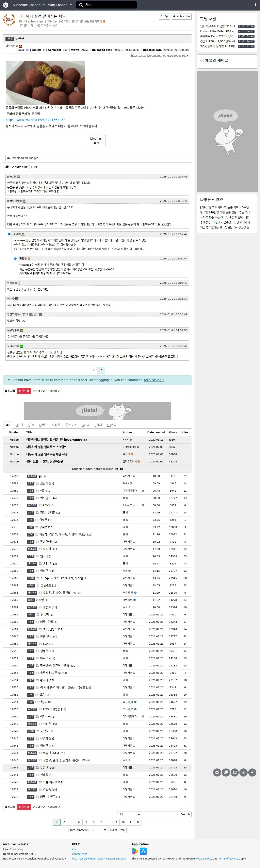This screenshot has height=868, width=260.
Task: Click the Unlock hidden notices toggle icon
Action: coord(121,469)
